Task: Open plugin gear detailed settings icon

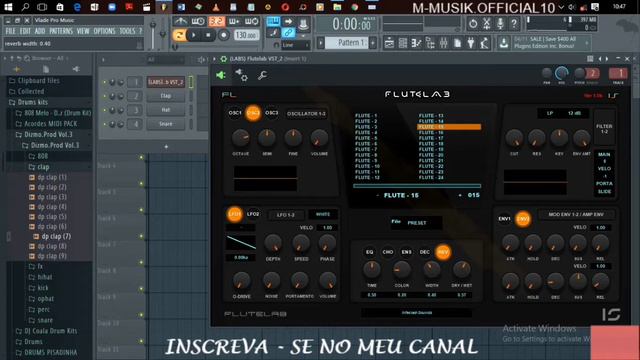Action: click(241, 75)
